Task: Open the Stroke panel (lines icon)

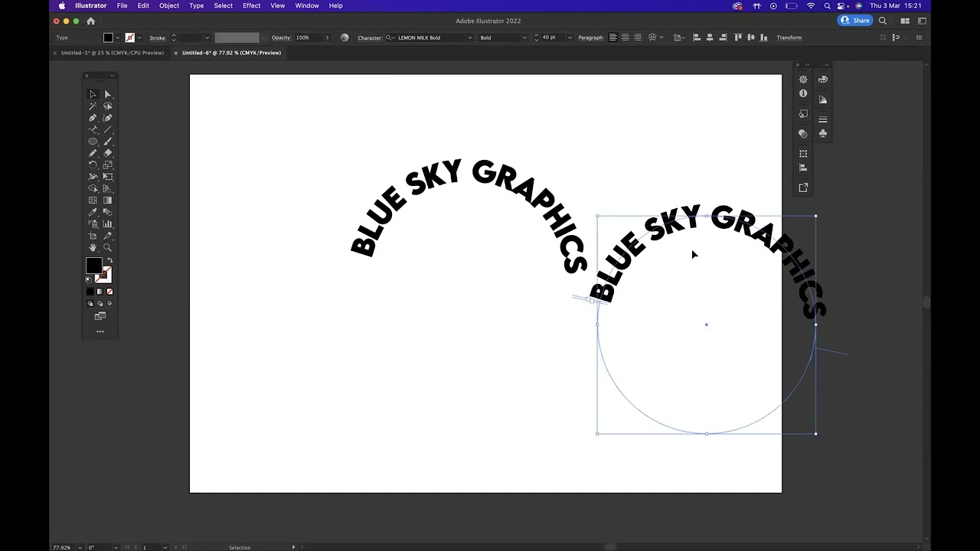Action: [823, 119]
